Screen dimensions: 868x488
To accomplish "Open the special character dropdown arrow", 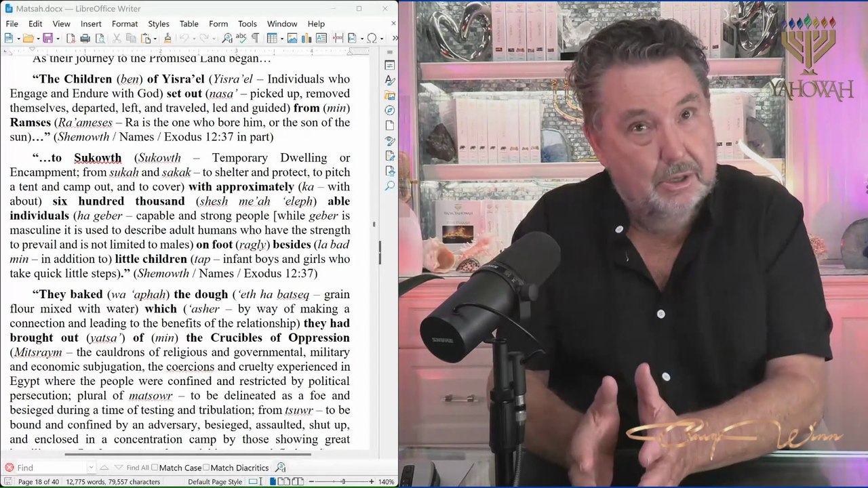I will 380,39.
